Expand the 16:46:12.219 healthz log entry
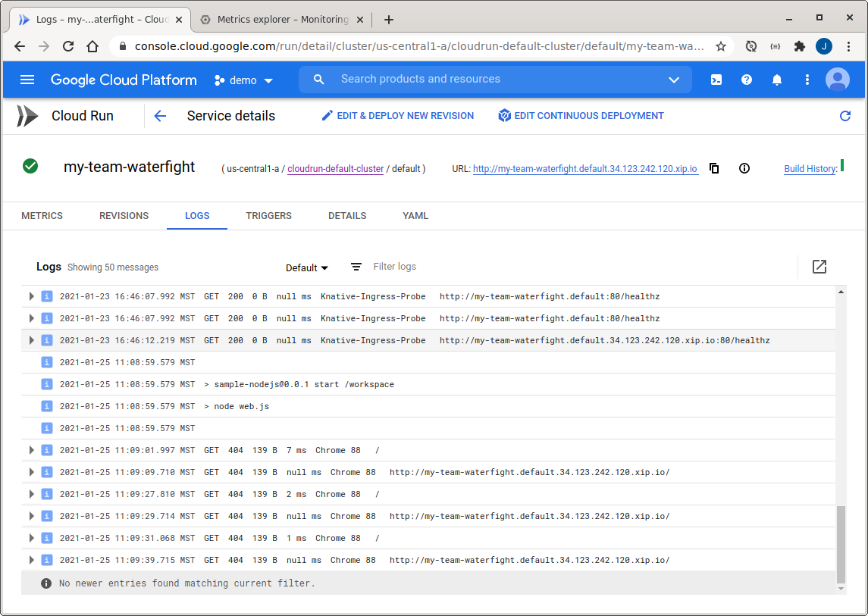868x616 pixels. click(x=31, y=340)
